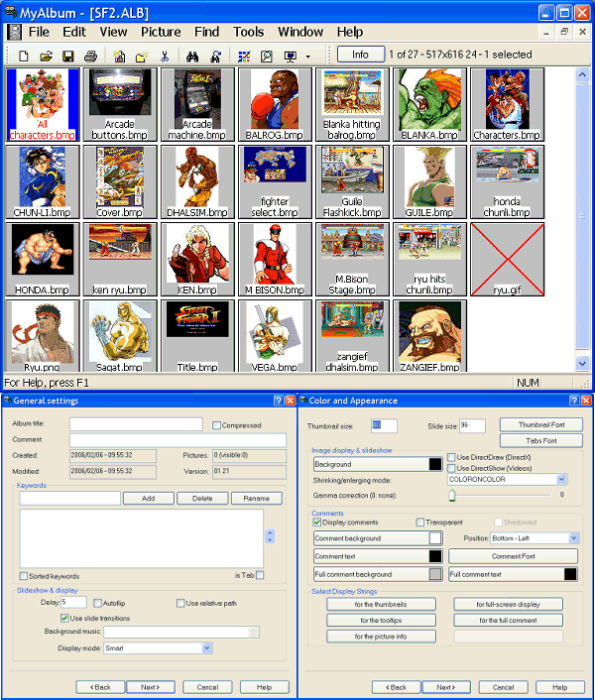Click Next in General settings dialog
The image size is (595, 700).
(x=151, y=687)
